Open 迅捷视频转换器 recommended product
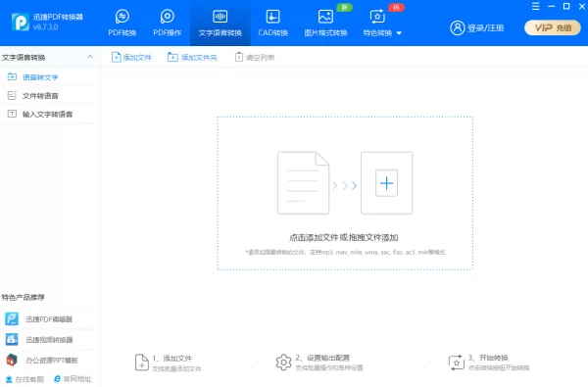 pos(50,339)
